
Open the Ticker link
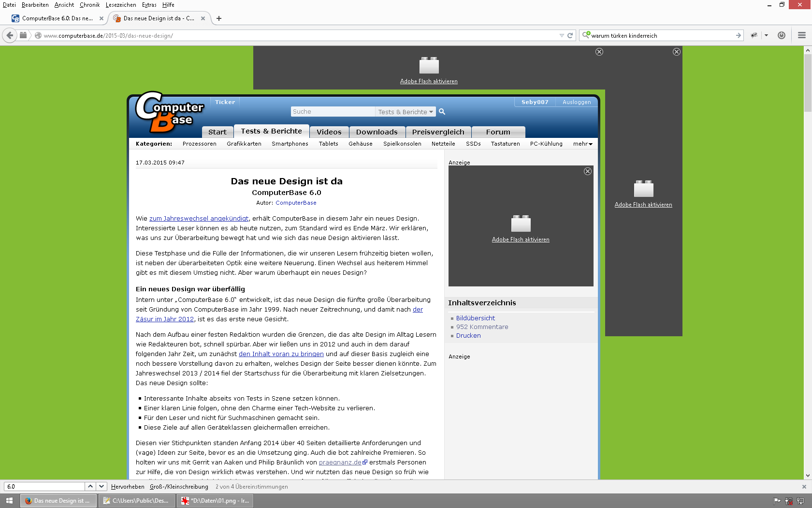pyautogui.click(x=225, y=102)
